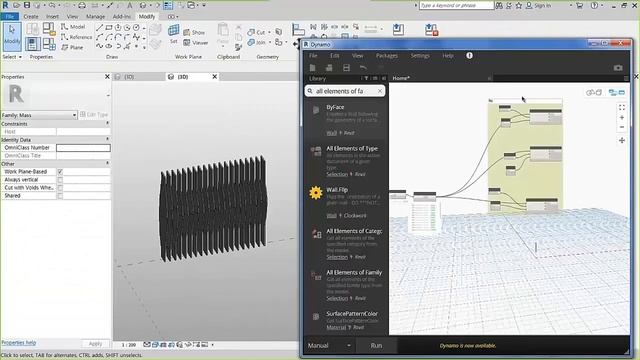Open the Create ribbon tab
Image resolution: width=640 pixels, height=360 pixels.
pos(31,16)
